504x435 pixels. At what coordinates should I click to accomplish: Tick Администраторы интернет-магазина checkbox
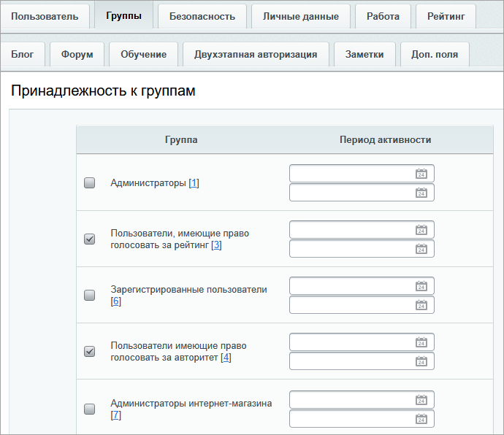pyautogui.click(x=90, y=409)
